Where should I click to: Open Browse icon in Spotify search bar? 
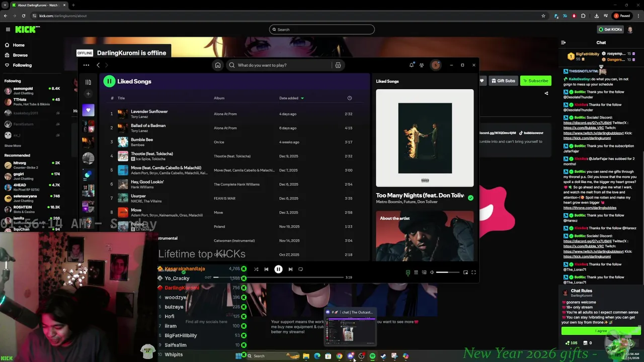coord(338,65)
